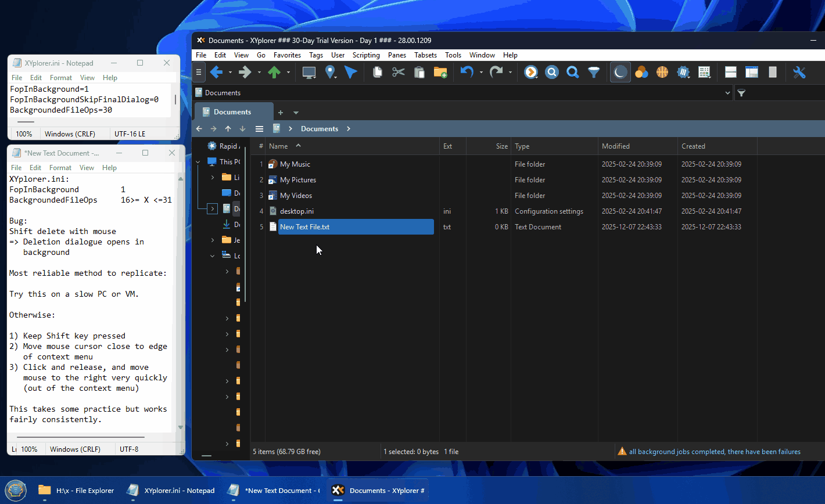Click the scissors Cut icon in toolbar
The image size is (825, 504).
398,72
